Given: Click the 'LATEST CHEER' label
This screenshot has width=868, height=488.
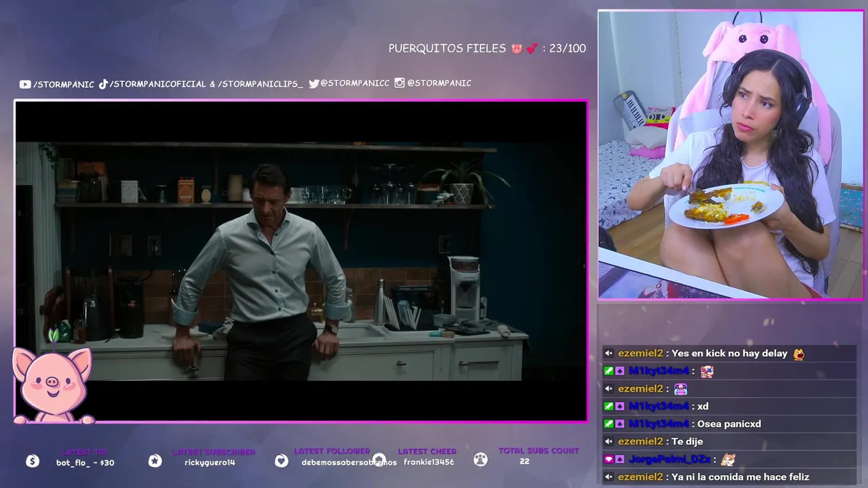Looking at the screenshot, I should [427, 451].
